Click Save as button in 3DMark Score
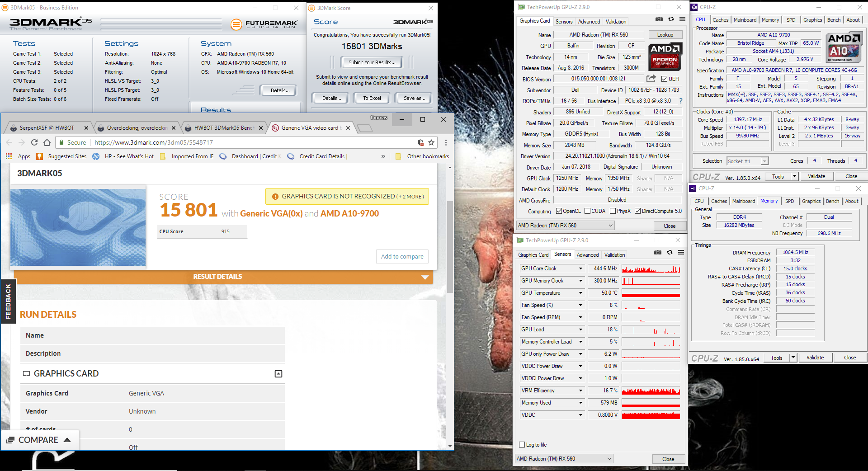The image size is (868, 471). click(414, 98)
